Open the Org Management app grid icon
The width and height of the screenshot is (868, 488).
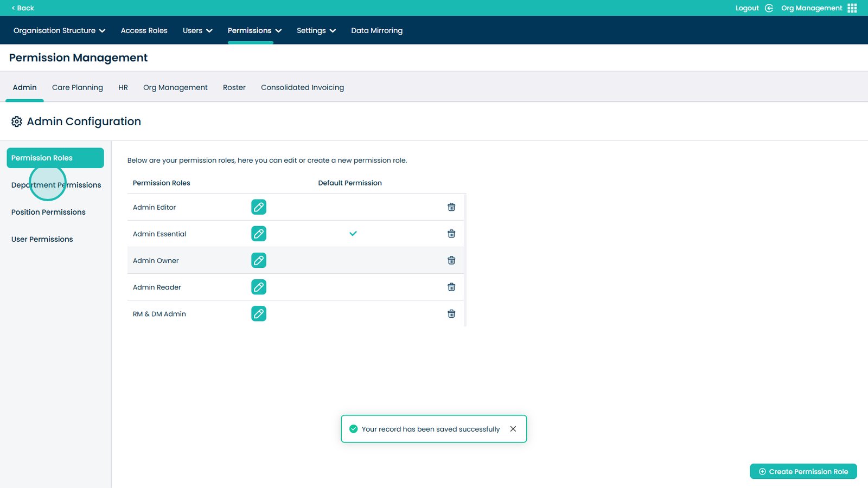[852, 8]
